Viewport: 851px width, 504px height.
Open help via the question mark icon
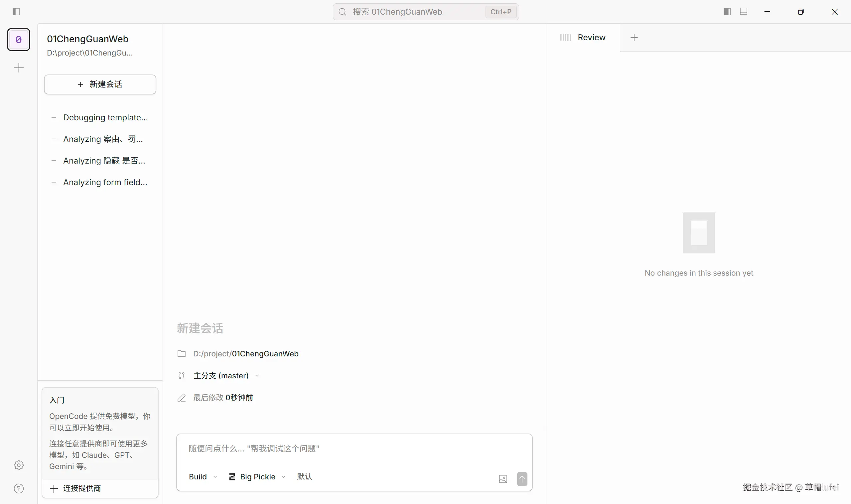[19, 488]
